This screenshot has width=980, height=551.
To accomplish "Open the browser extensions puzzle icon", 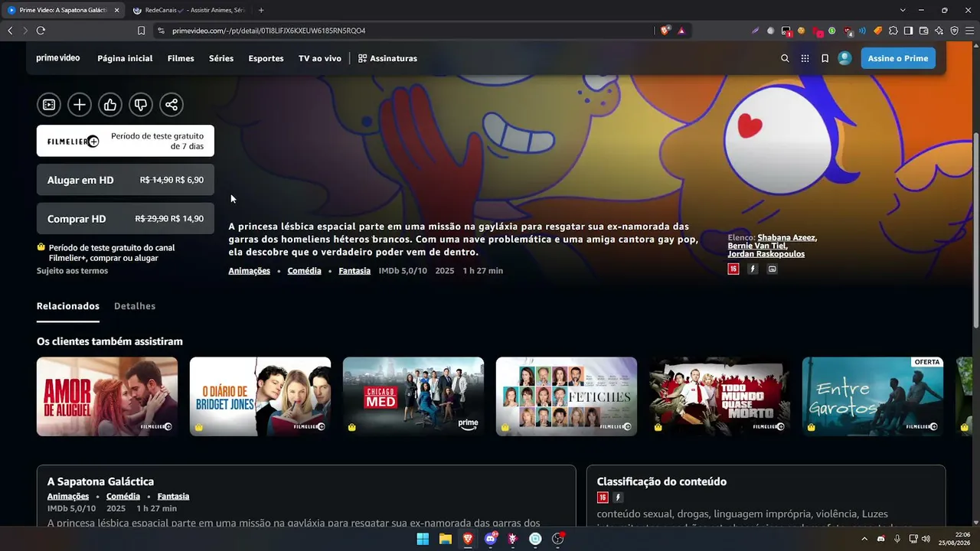I will click(x=893, y=31).
